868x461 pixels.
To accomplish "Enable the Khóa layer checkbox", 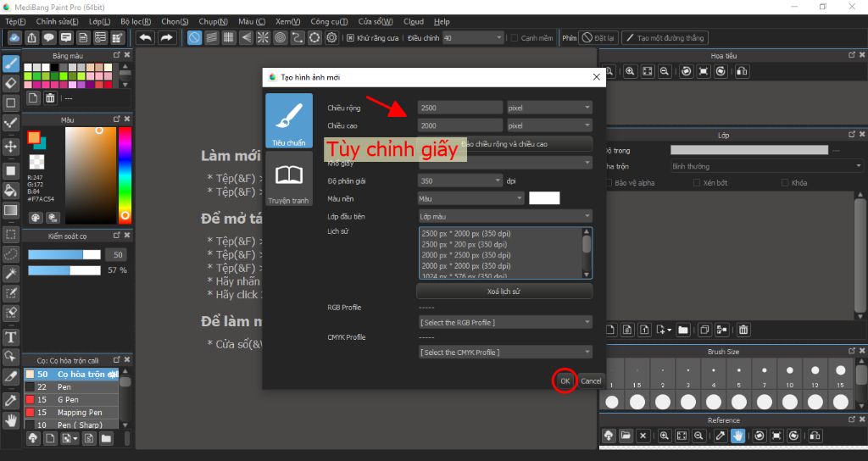I will (784, 183).
